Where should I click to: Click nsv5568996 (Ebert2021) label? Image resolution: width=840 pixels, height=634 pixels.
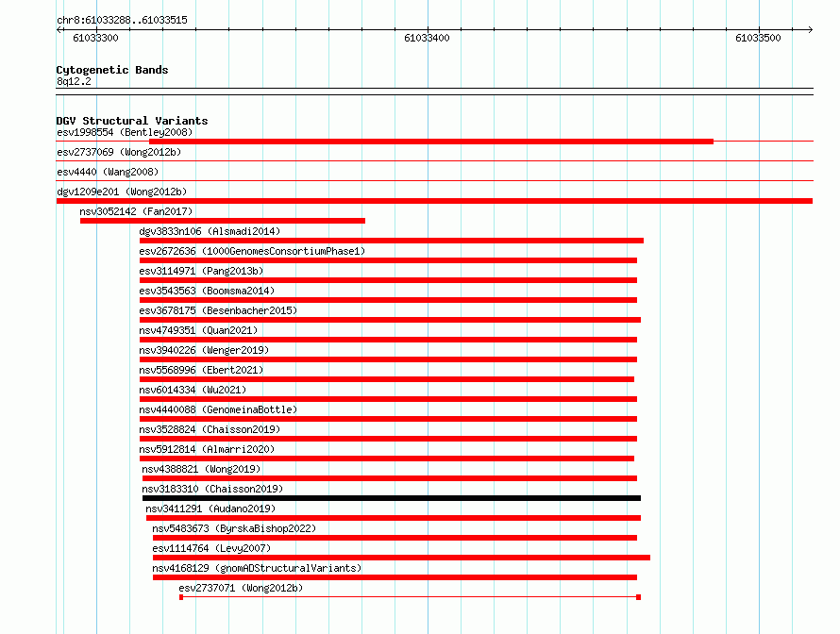pos(201,370)
